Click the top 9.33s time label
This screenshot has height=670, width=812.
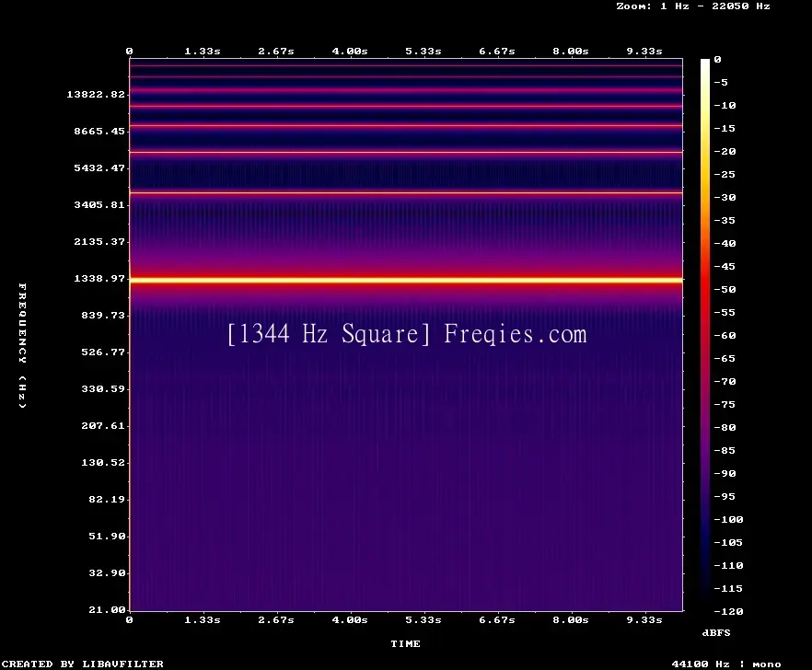pyautogui.click(x=644, y=52)
